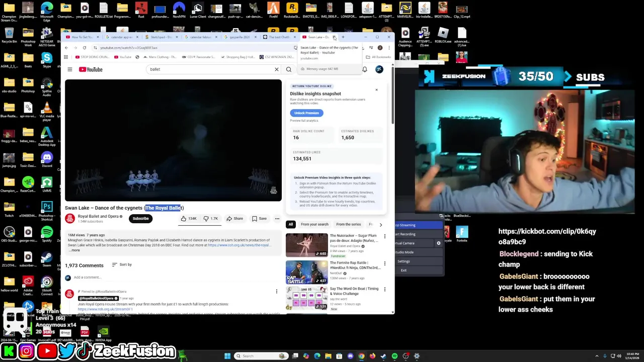Open a new Chrome tab
Viewport: 644px width, 362px height.
click(x=343, y=37)
